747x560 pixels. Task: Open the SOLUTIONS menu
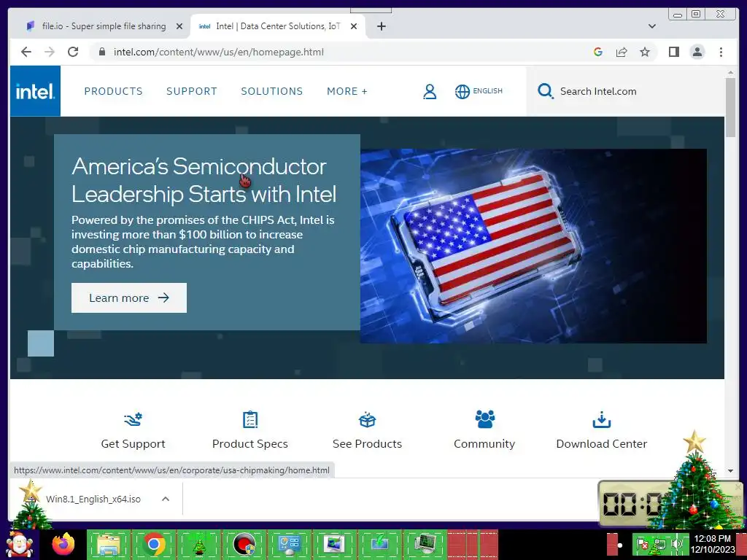coord(272,91)
